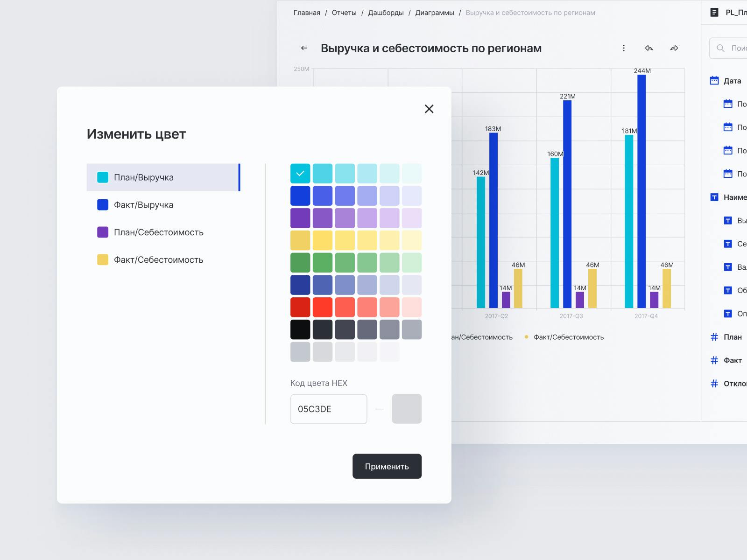
Task: Click the T icon beside the Се field
Action: [x=728, y=244]
